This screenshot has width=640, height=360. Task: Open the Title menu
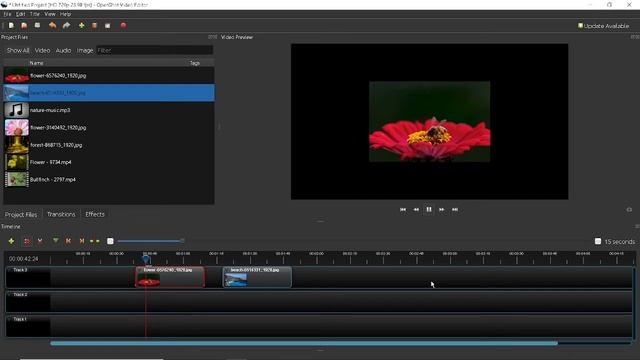click(x=35, y=14)
